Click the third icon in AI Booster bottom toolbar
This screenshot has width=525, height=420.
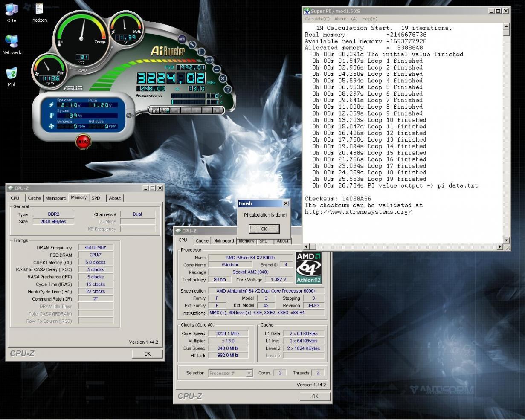click(x=175, y=110)
